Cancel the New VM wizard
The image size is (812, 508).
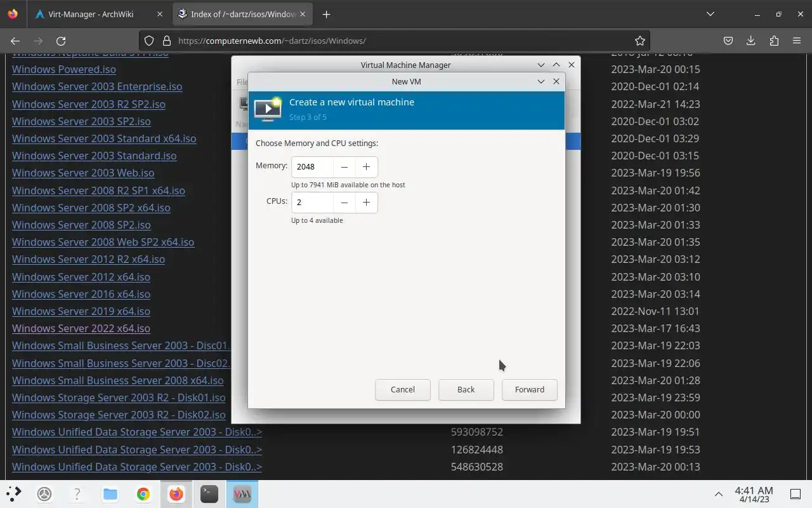click(403, 389)
